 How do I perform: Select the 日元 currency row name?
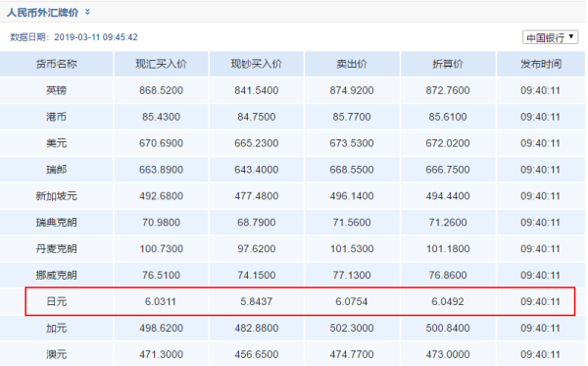pos(56,301)
